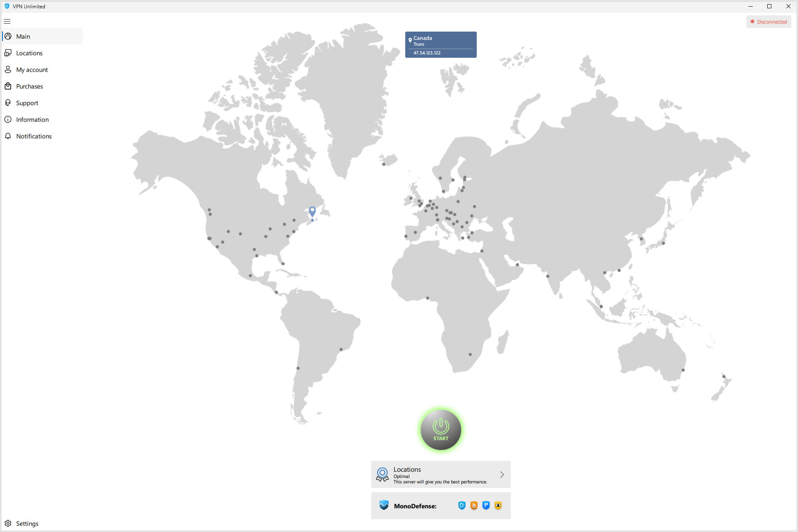Click the Support section icon
Screen dimensions: 798x532
(8, 102)
